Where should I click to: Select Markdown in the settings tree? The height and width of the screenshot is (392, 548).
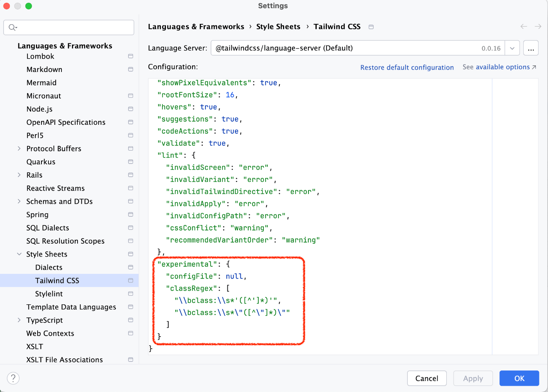tap(44, 69)
